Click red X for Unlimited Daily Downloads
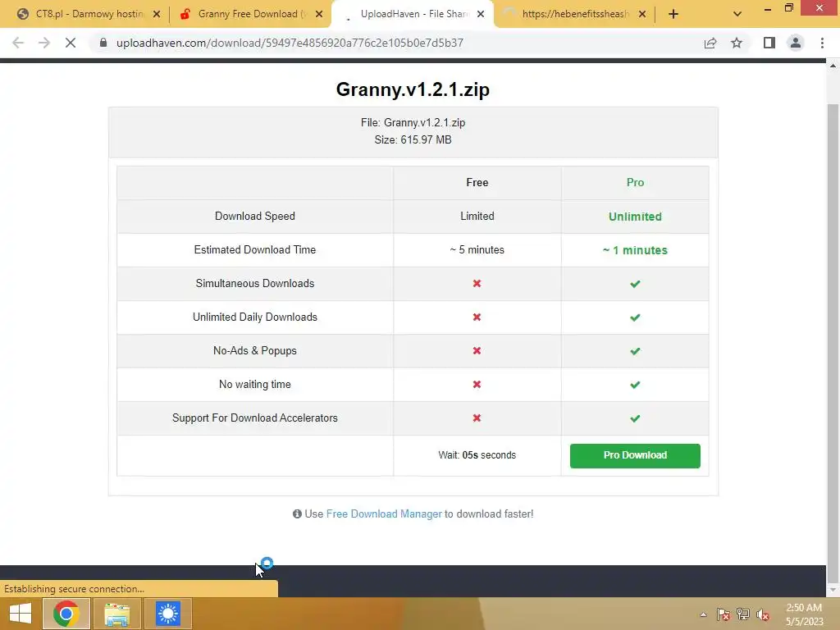This screenshot has height=630, width=840. pyautogui.click(x=477, y=317)
